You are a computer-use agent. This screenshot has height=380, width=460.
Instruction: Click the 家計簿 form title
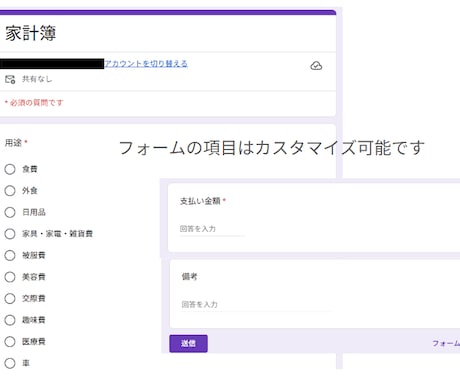click(30, 33)
